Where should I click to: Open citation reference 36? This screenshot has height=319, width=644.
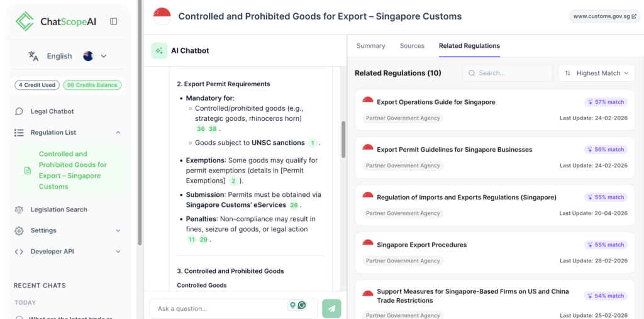pos(201,129)
